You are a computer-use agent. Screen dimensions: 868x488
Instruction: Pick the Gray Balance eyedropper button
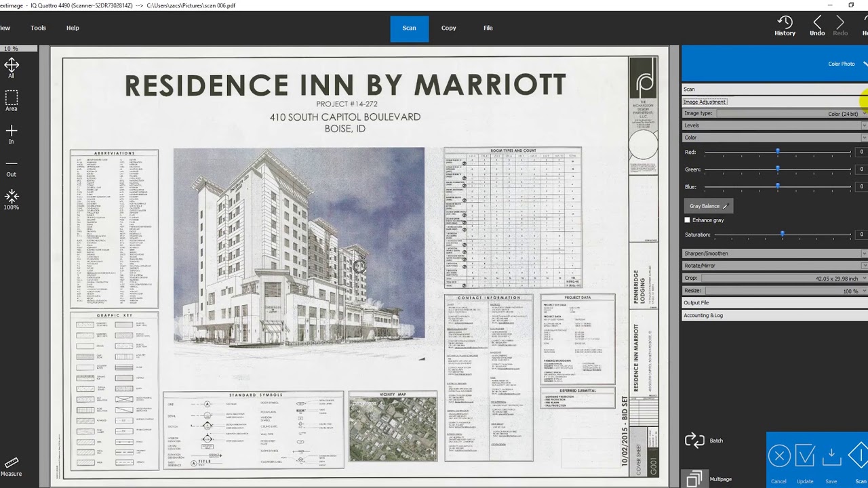[709, 206]
